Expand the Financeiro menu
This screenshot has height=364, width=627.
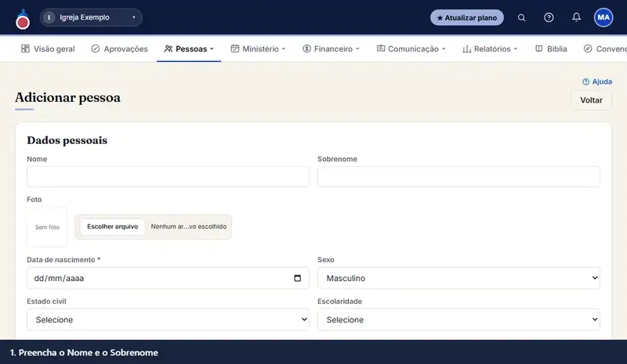(331, 49)
